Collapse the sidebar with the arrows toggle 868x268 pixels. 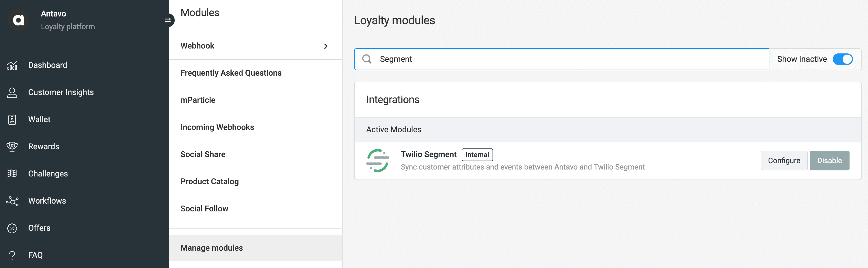[x=168, y=20]
